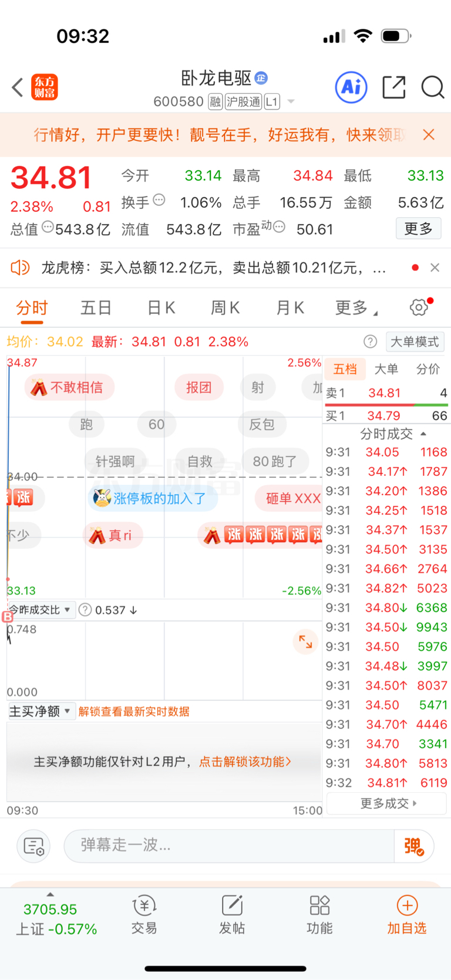Open chart settings gear icon
The height and width of the screenshot is (980, 451).
(419, 307)
